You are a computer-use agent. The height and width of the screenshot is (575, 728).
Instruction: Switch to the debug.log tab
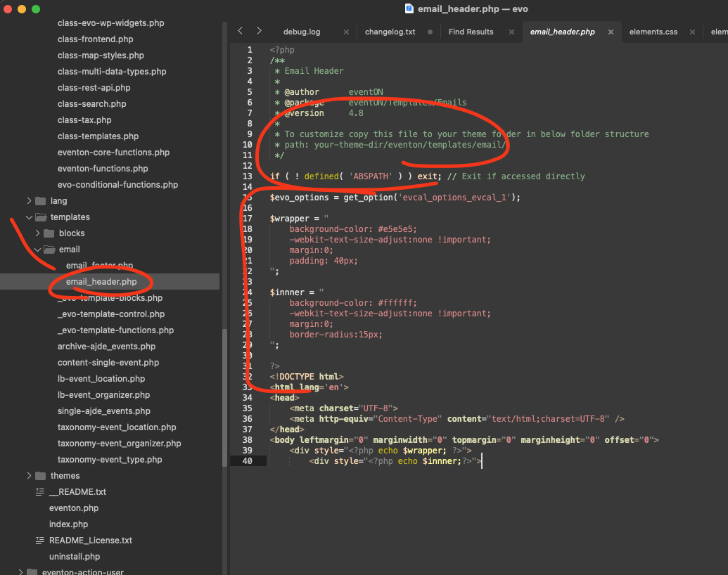click(302, 32)
